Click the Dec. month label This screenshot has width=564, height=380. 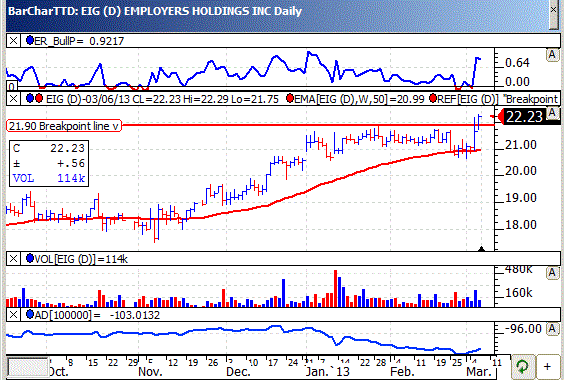coord(238,371)
